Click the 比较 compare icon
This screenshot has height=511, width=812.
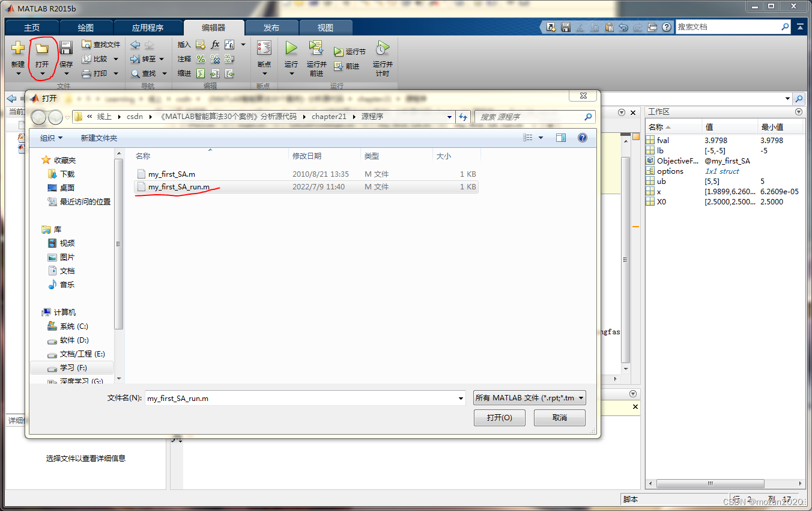[86, 59]
